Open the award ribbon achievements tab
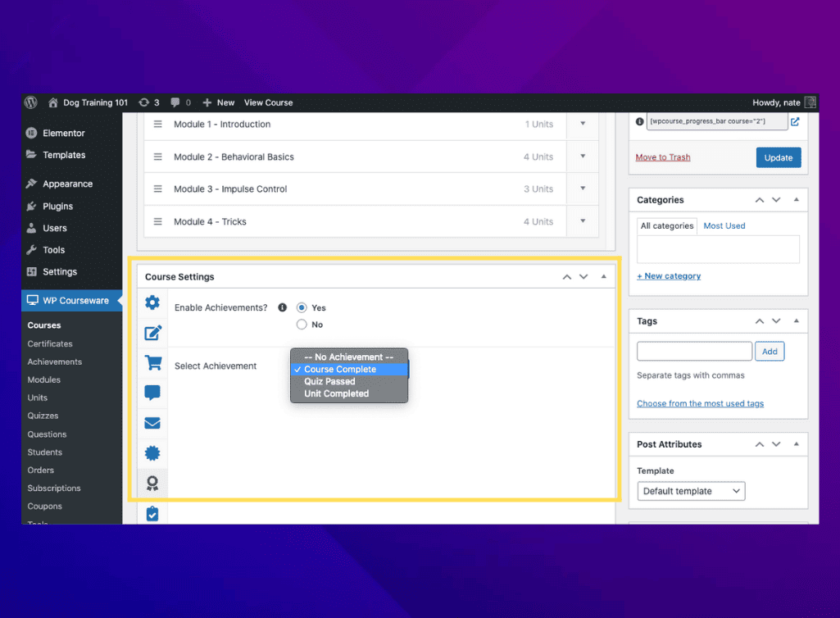The height and width of the screenshot is (618, 840). click(152, 484)
